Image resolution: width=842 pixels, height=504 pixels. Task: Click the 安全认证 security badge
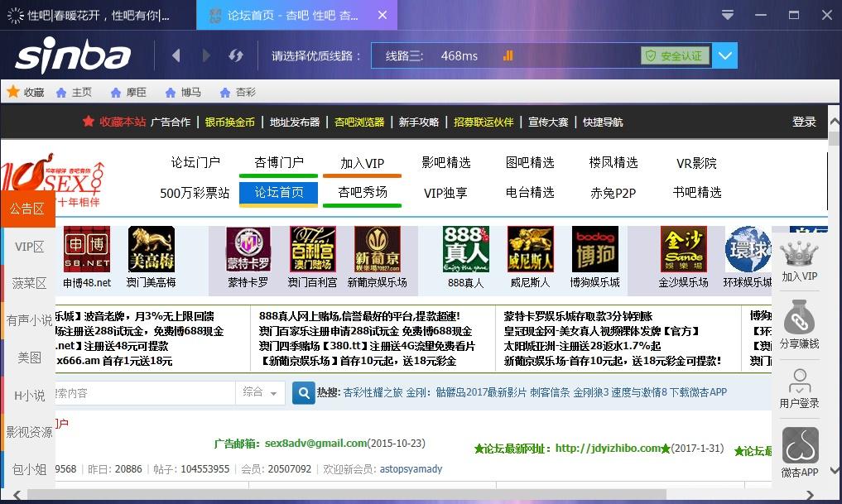[675, 55]
